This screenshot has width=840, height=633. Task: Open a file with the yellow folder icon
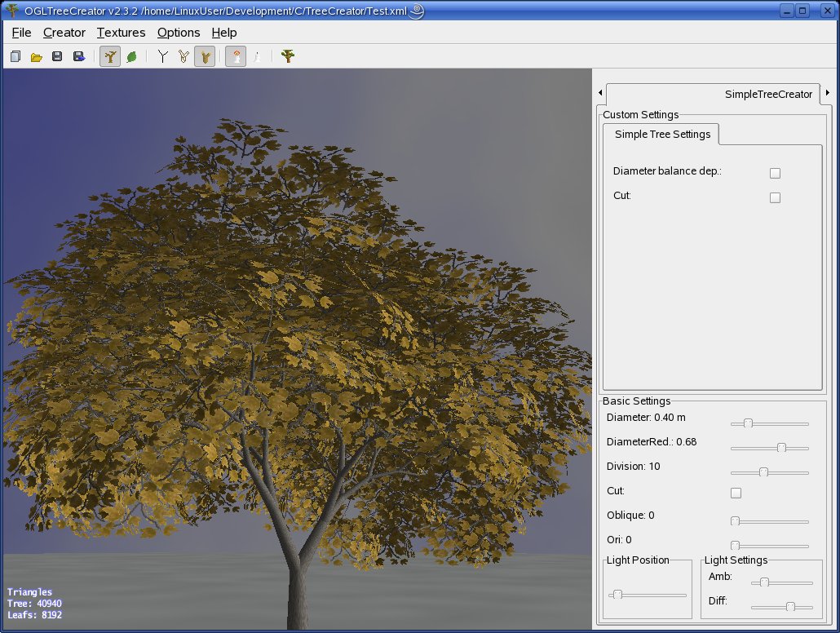36,56
